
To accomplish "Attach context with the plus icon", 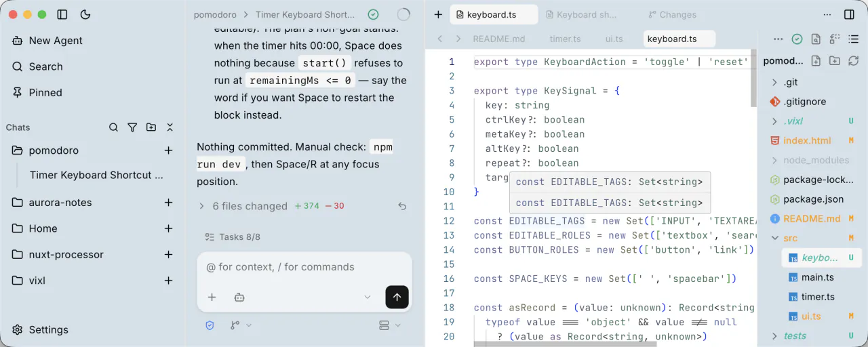I will coord(212,297).
